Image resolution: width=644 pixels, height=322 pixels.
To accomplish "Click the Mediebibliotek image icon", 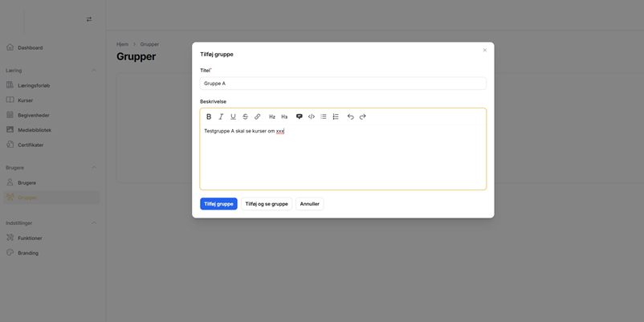I will click(x=10, y=130).
